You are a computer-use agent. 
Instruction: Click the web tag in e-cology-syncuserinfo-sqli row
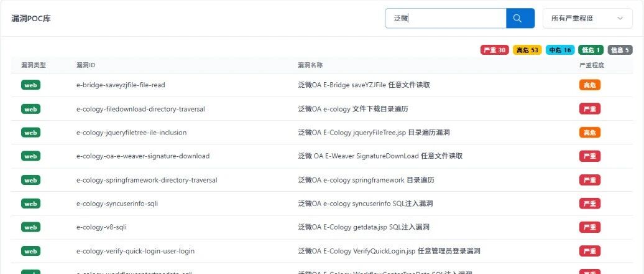pyautogui.click(x=31, y=204)
